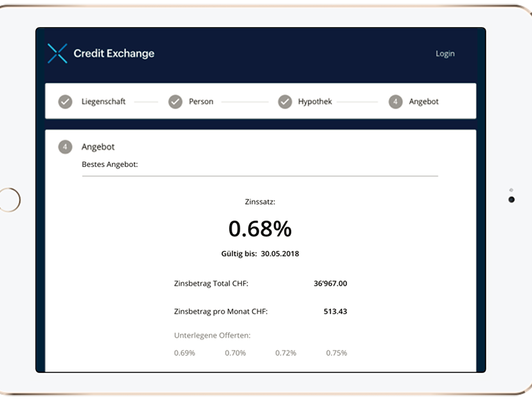This screenshot has width=532, height=400.
Task: Open the Login link
Action: [445, 54]
